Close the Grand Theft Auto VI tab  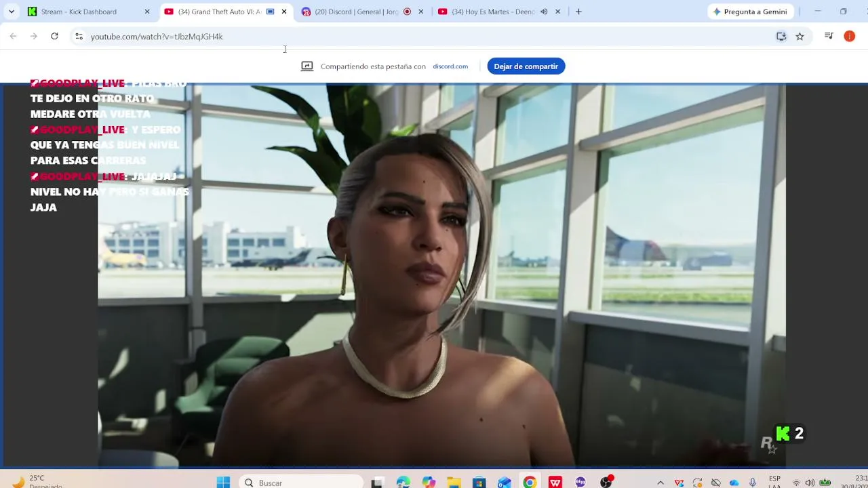pyautogui.click(x=284, y=12)
